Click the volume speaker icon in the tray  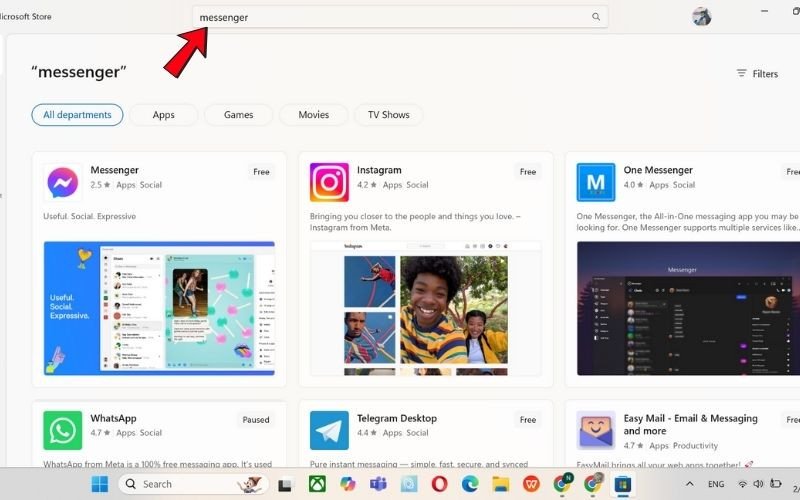click(x=759, y=484)
